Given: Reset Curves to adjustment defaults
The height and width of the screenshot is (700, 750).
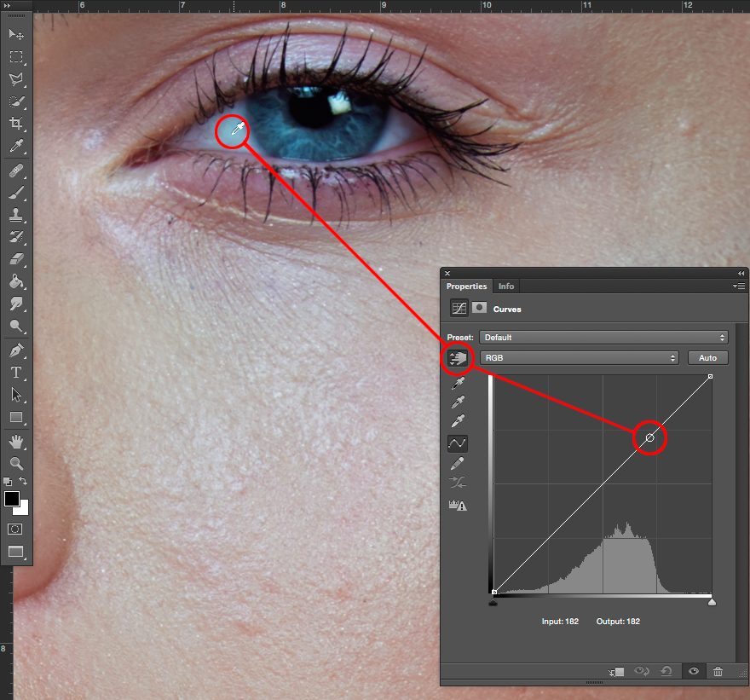Looking at the screenshot, I should [x=666, y=671].
